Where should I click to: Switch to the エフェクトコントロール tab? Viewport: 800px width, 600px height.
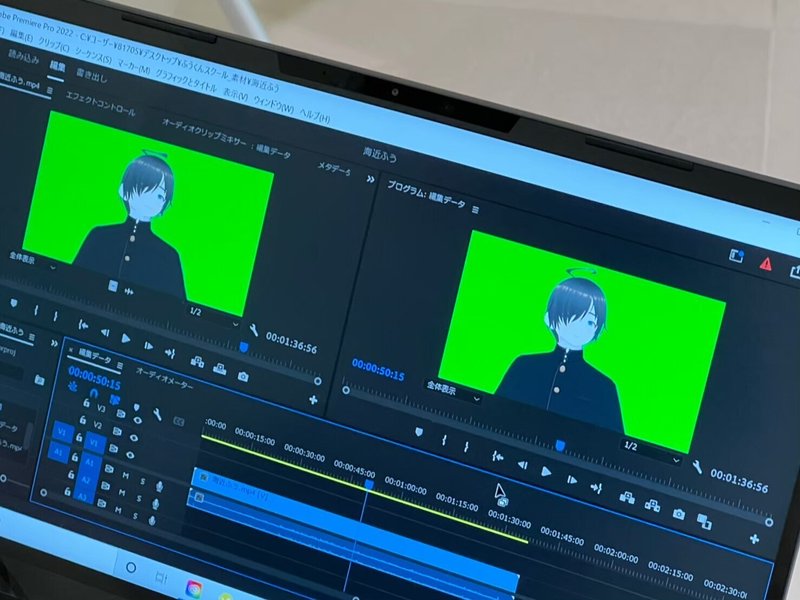point(101,104)
